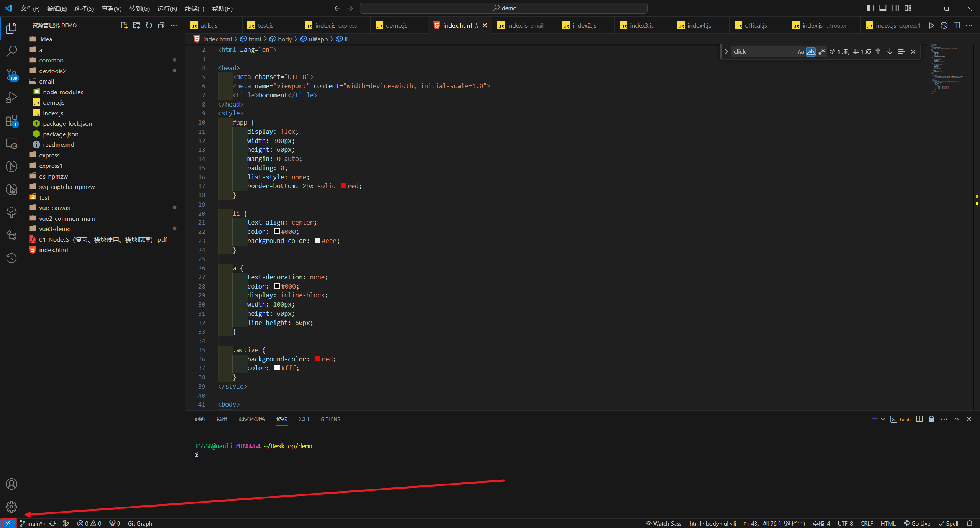Kill terminal with the trash icon
980x528 pixels.
coord(931,419)
